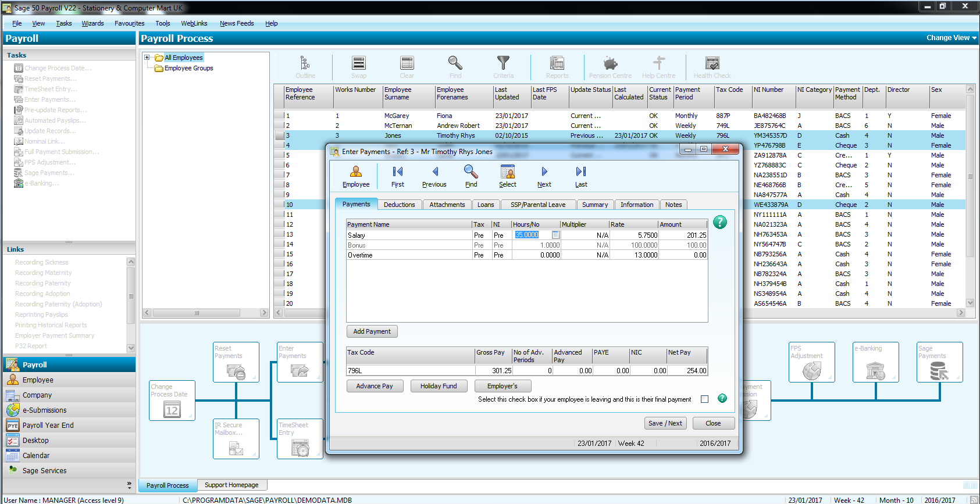
Task: Go to First employee record
Action: 397,176
